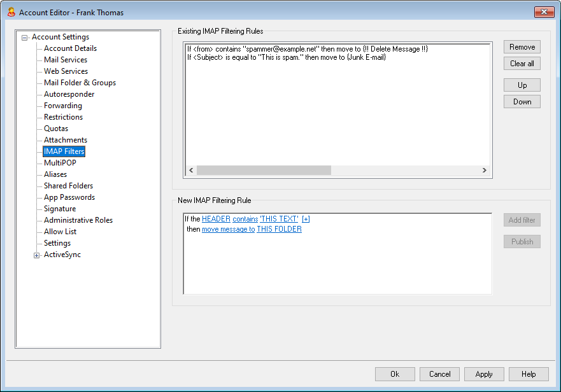
Task: Click the 'THIS TEXT' link
Action: click(279, 219)
